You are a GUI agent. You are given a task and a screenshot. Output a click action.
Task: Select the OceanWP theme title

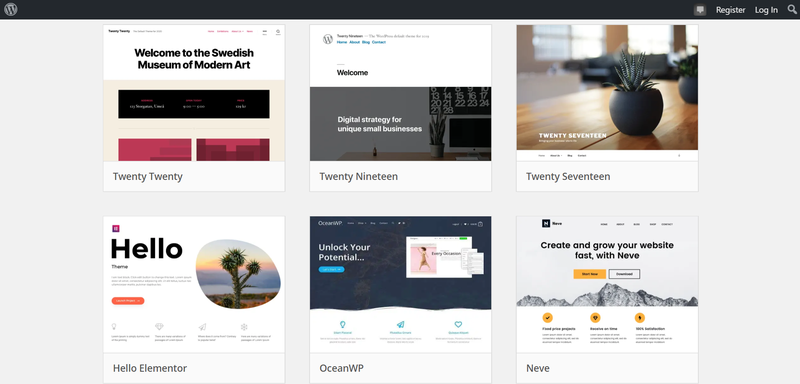tap(341, 368)
